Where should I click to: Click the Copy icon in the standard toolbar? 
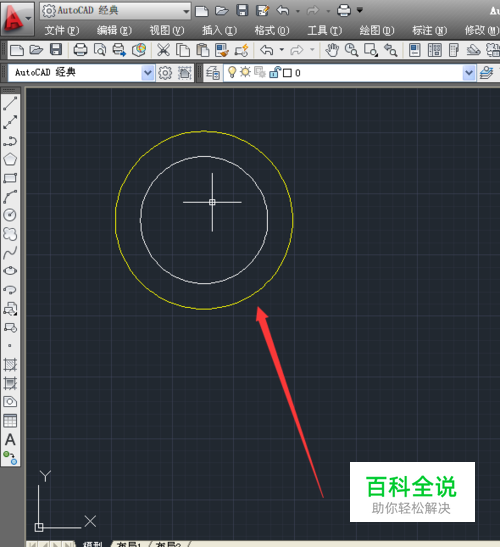coord(183,50)
